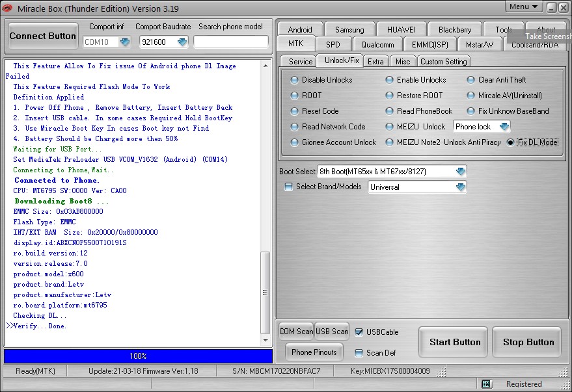Select Enable Unlocks radio option
Viewport: 572px width, 392px height.
[x=389, y=80]
